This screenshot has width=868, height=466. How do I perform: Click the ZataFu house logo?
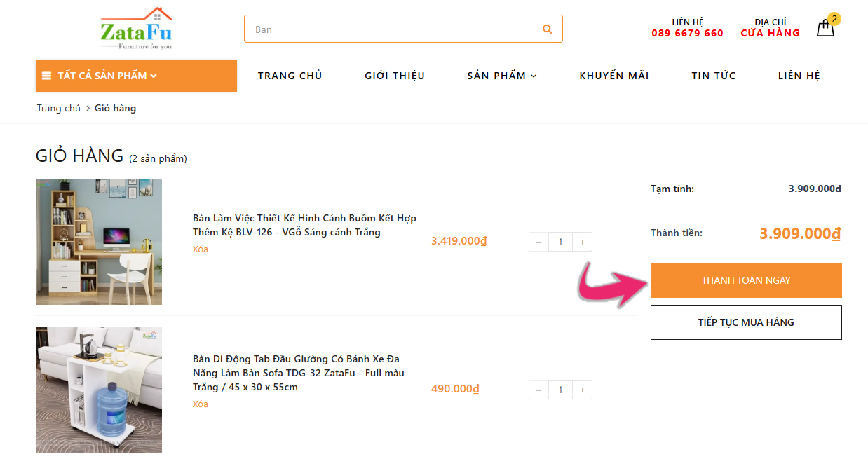(137, 29)
